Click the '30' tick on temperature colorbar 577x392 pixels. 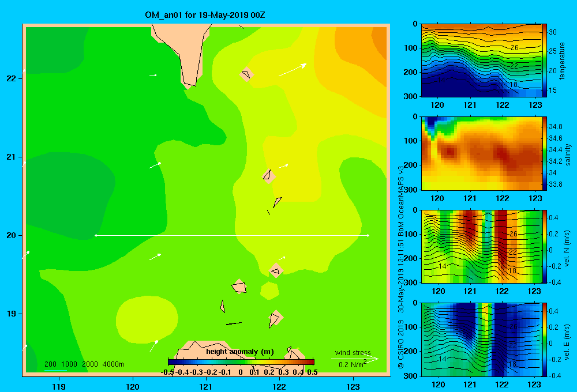coord(553,32)
